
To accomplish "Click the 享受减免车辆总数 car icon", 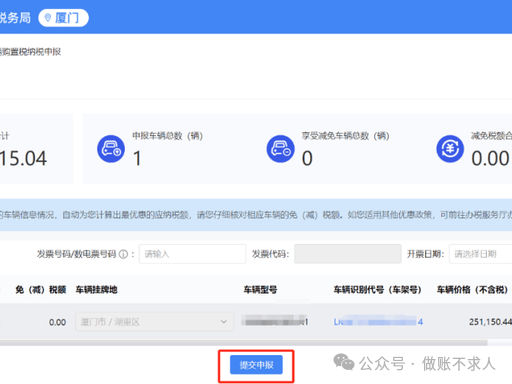I will [x=280, y=149].
